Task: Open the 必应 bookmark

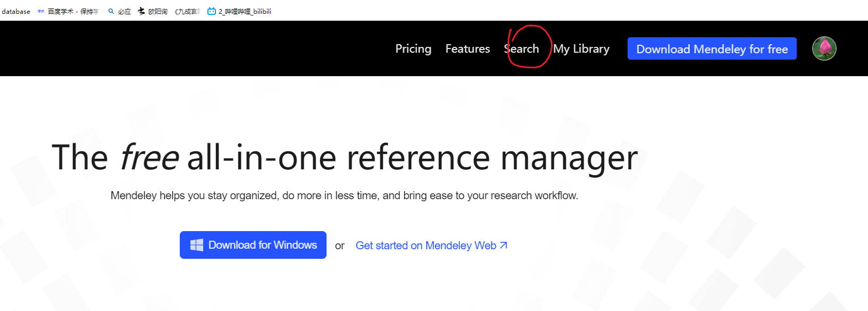Action: point(120,11)
